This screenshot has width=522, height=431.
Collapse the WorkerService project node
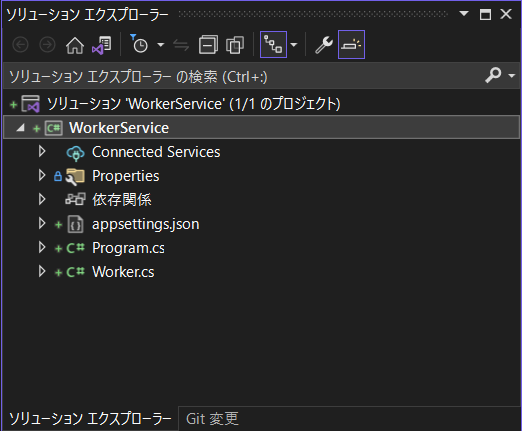coord(21,128)
